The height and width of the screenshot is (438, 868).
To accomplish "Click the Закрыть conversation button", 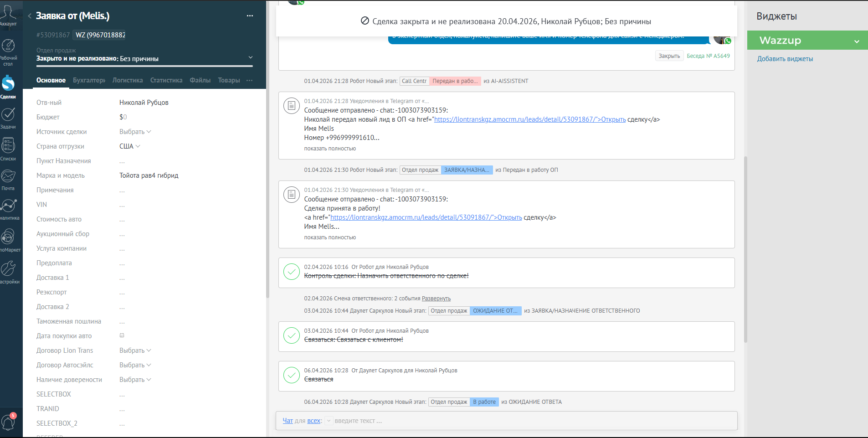I will tap(669, 56).
